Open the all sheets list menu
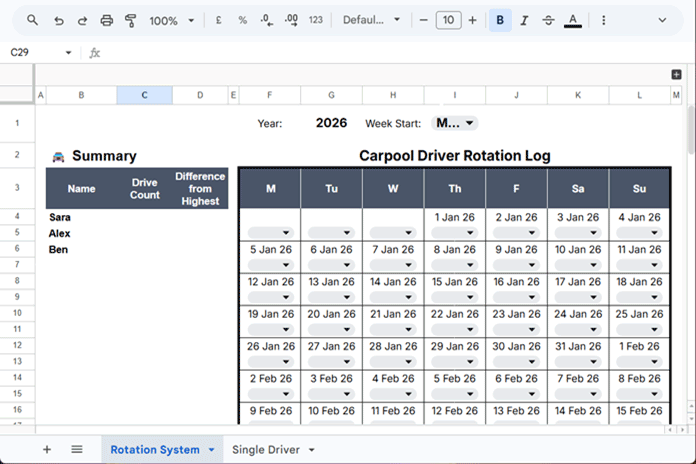Image resolution: width=696 pixels, height=464 pixels. [77, 449]
